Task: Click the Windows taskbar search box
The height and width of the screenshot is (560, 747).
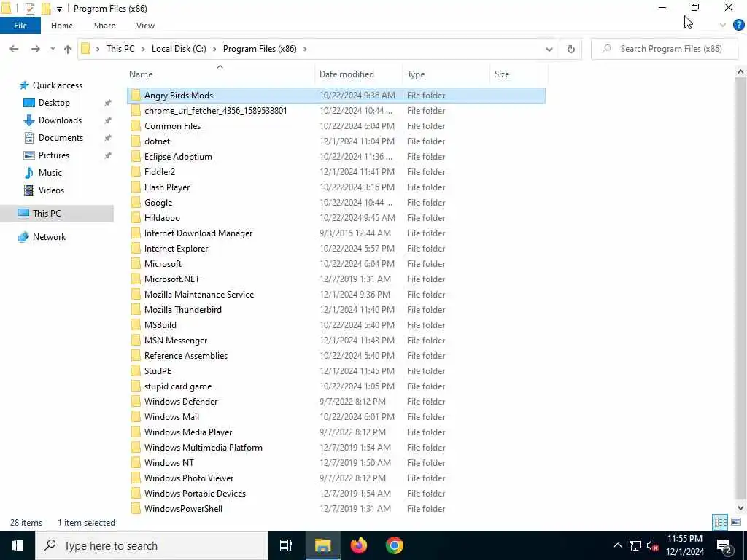Action: [152, 545]
